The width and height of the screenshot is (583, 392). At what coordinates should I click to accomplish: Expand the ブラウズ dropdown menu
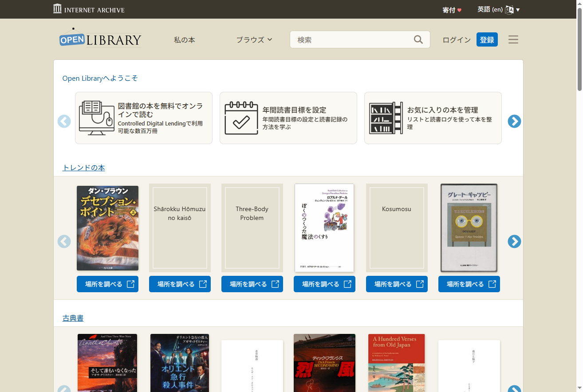coord(254,39)
